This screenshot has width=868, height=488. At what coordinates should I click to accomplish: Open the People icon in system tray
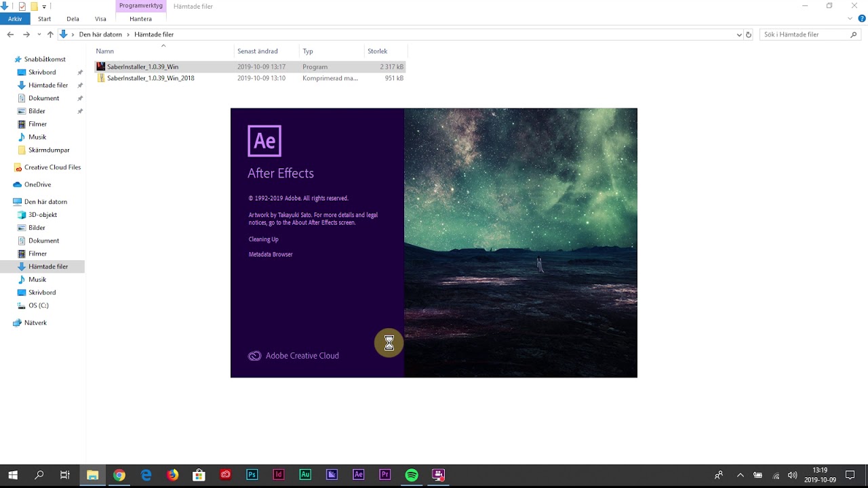point(719,475)
